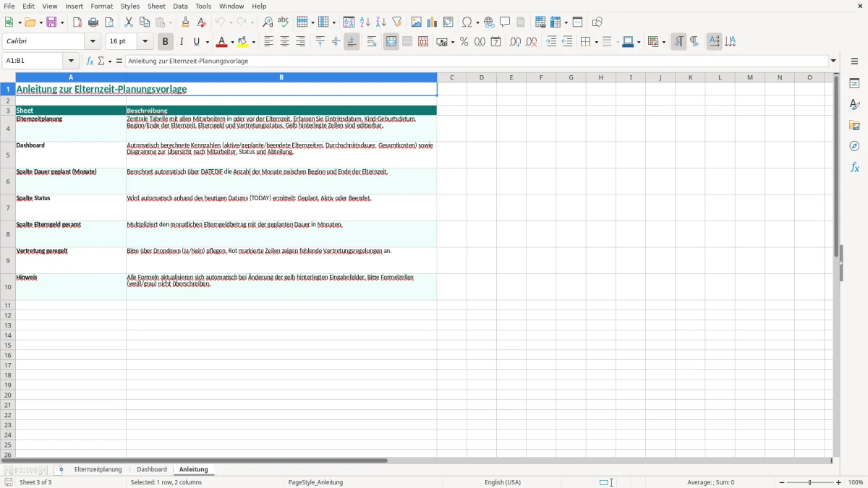This screenshot has width=868, height=488.
Task: Click the 100% zoom level
Action: 856,482
